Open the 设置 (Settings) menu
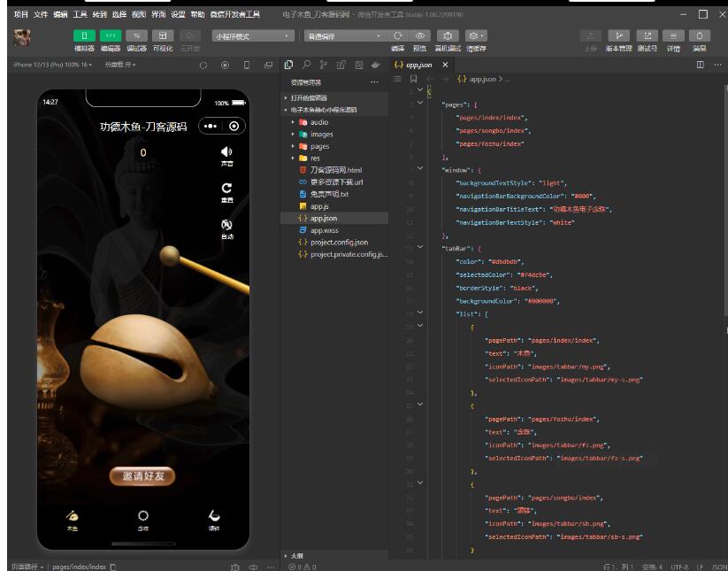Image resolution: width=728 pixels, height=571 pixels. coord(179,15)
